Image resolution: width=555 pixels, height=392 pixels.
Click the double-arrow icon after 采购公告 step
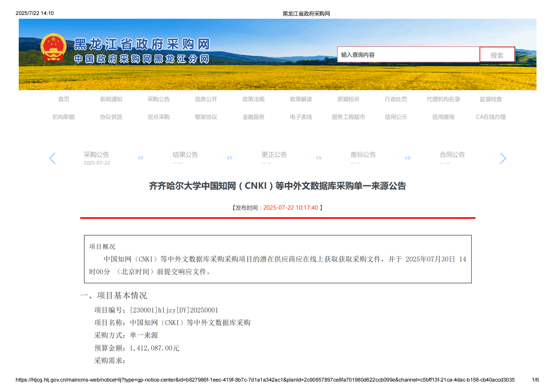(140, 158)
